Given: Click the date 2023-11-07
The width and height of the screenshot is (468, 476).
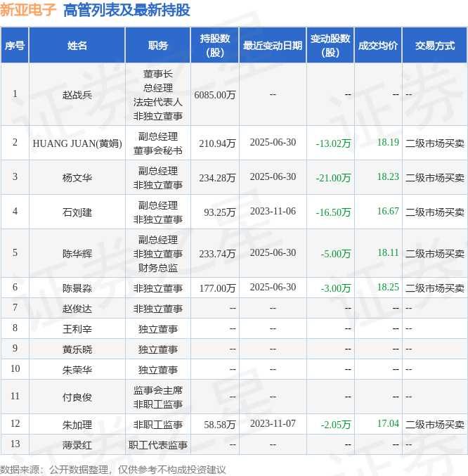Looking at the screenshot, I should [273, 423].
